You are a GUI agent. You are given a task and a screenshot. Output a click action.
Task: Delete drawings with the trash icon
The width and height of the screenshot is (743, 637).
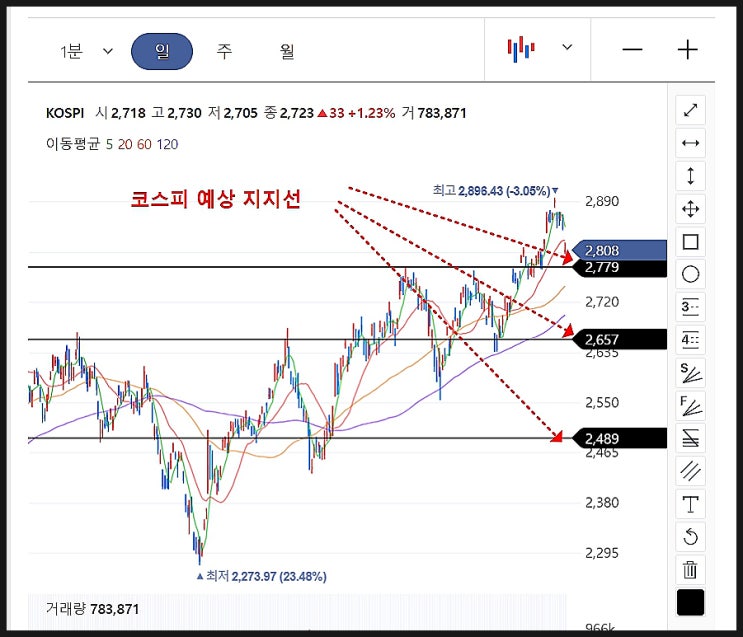pyautogui.click(x=690, y=570)
